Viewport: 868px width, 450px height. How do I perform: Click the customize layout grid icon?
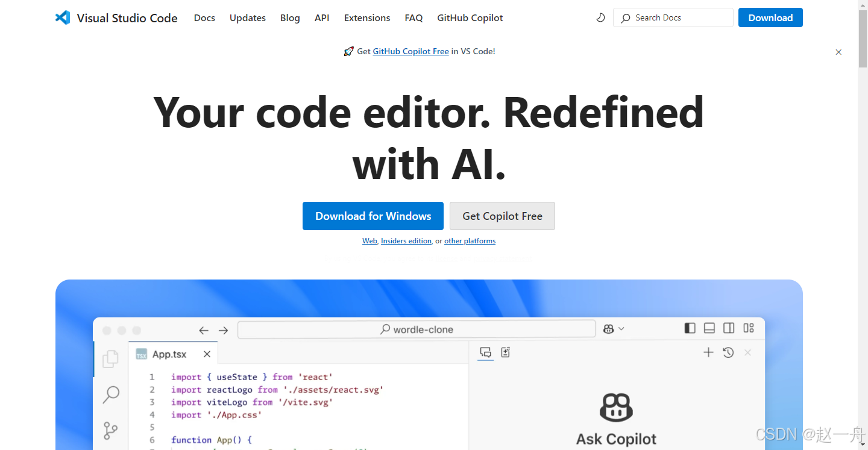(x=749, y=328)
